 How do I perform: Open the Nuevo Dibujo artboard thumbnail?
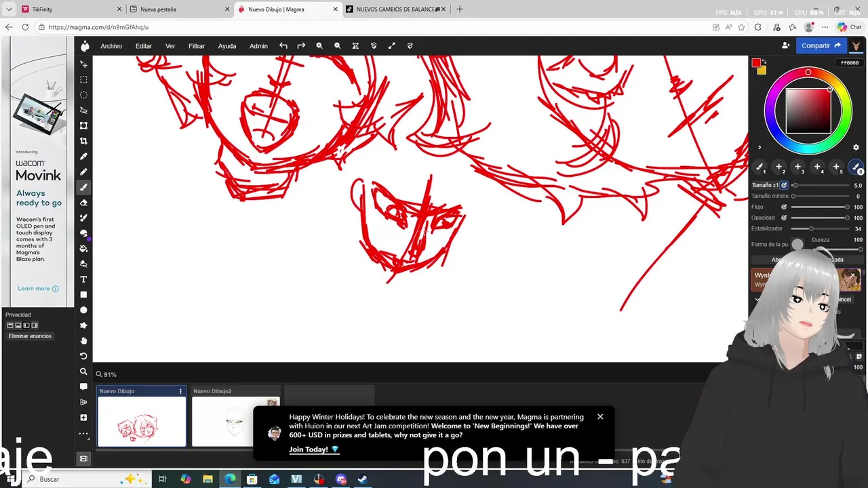(x=142, y=422)
